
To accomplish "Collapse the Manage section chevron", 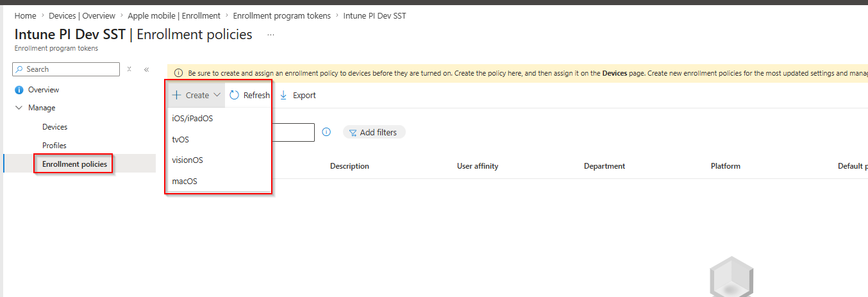I will click(x=19, y=108).
